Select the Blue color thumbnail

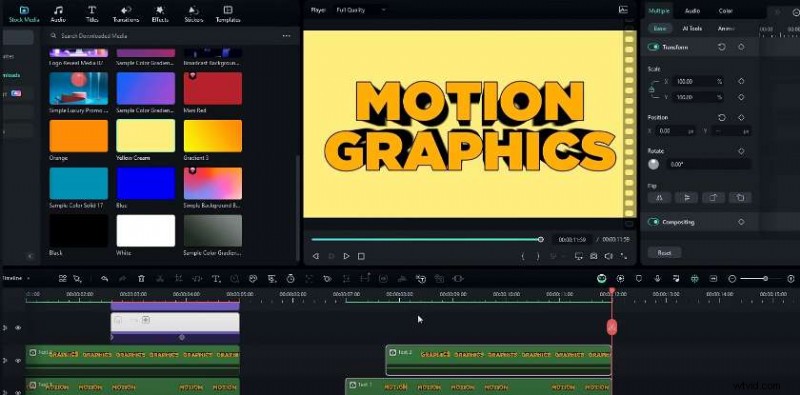click(x=146, y=183)
